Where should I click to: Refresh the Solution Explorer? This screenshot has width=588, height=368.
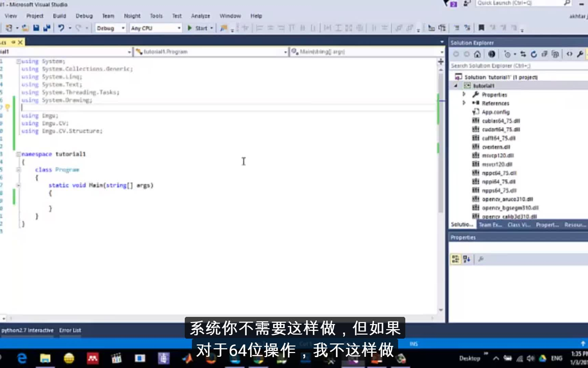pos(534,54)
